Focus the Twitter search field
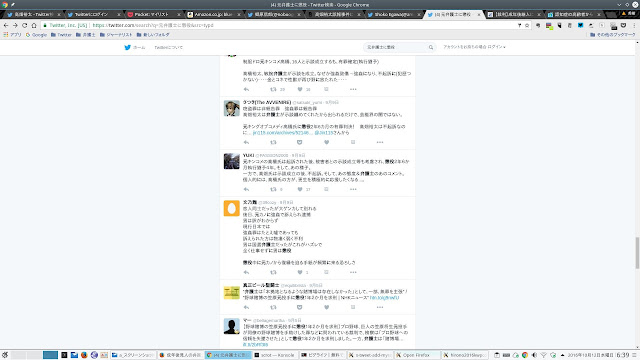 [x=395, y=47]
